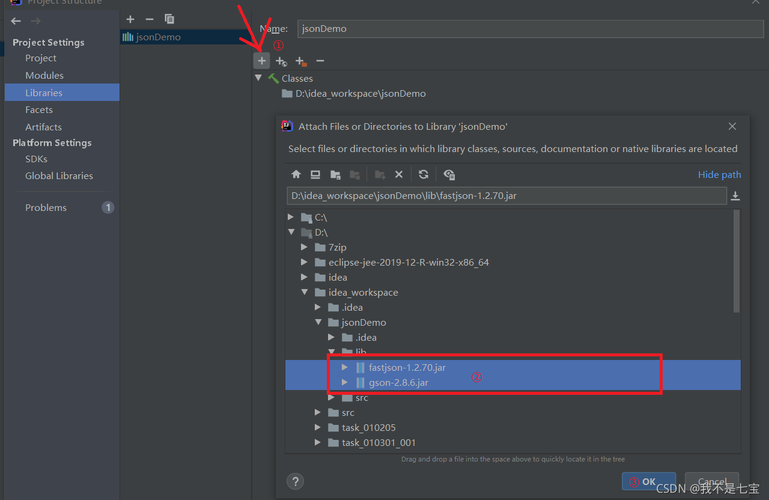Collapse the jsonDemo folder
Image resolution: width=769 pixels, height=500 pixels.
click(x=318, y=322)
